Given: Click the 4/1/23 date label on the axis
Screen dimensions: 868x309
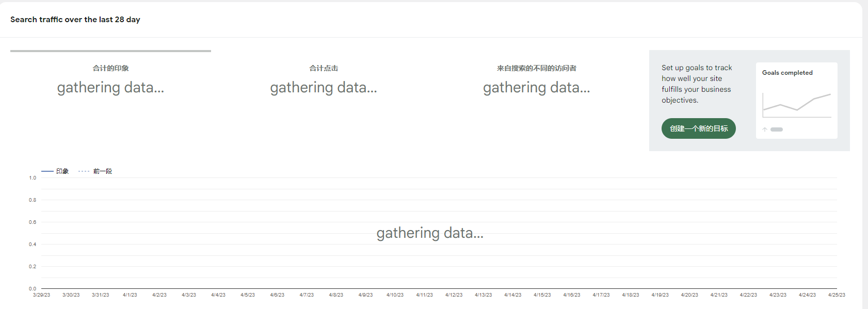Looking at the screenshot, I should tap(130, 295).
